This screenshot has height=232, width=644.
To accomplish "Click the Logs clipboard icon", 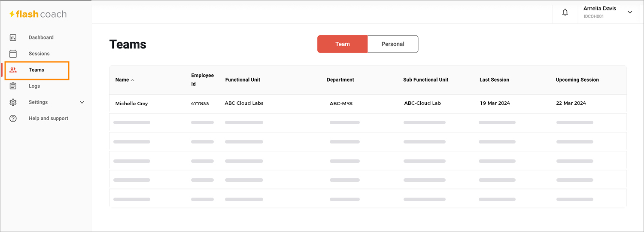I will point(13,86).
